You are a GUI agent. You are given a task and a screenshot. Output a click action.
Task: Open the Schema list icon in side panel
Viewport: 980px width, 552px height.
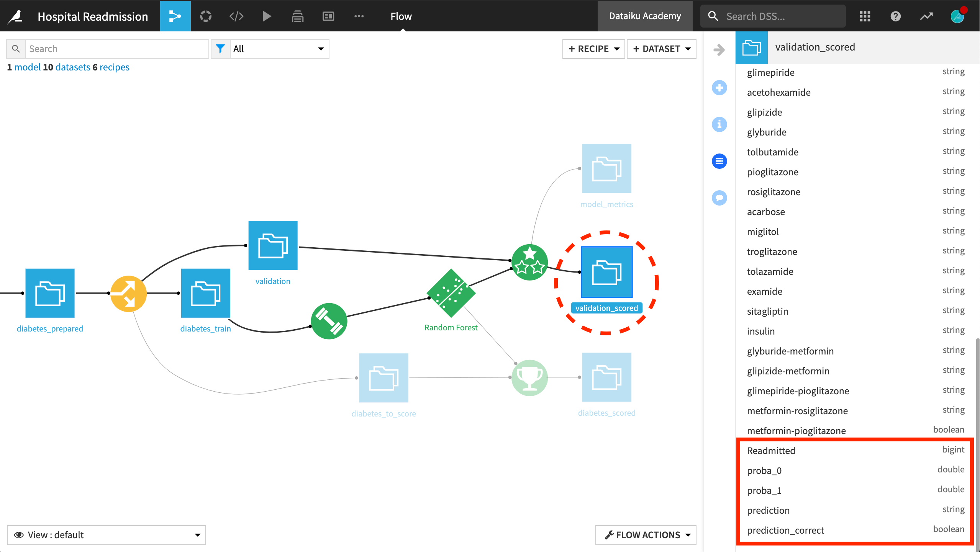point(719,161)
